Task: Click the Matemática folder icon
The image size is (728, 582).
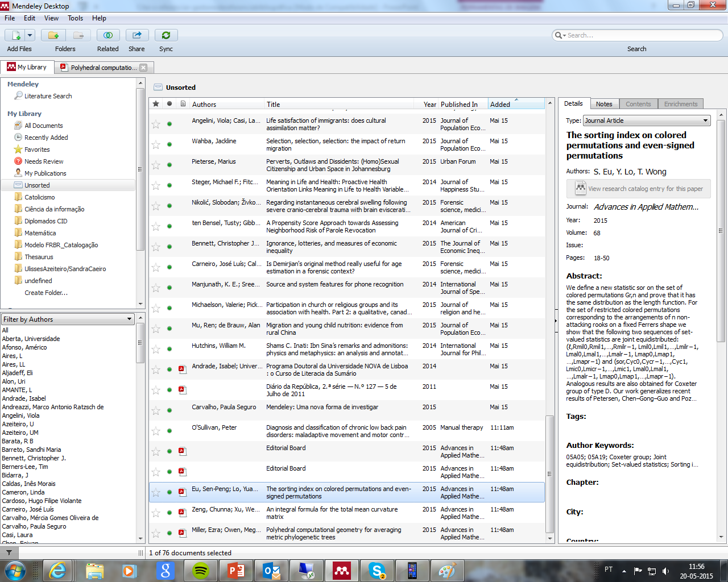Action: tap(18, 233)
